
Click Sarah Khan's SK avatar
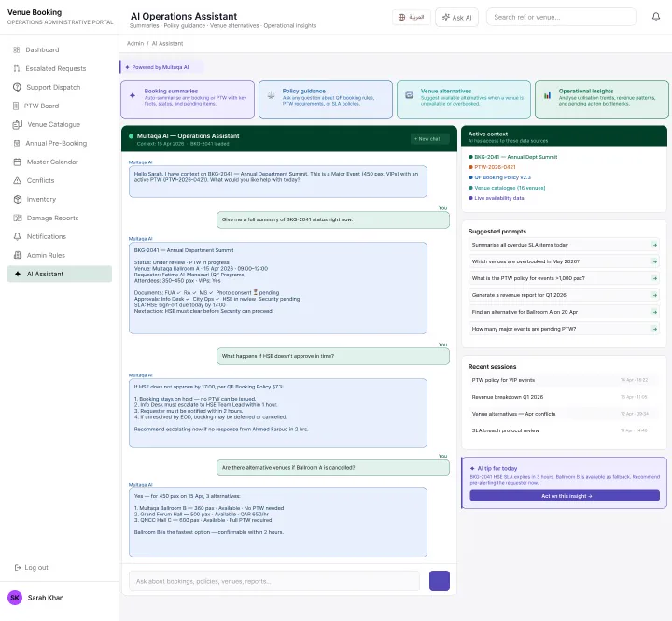(15, 598)
